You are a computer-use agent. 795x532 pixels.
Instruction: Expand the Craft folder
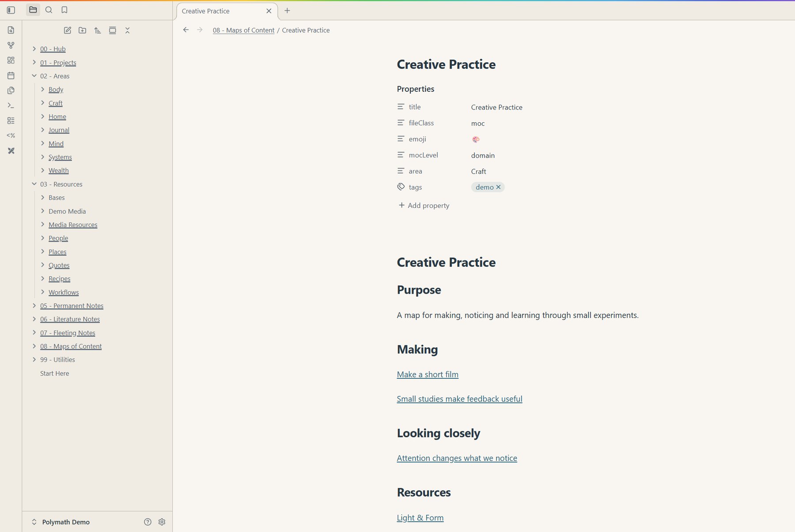click(43, 103)
